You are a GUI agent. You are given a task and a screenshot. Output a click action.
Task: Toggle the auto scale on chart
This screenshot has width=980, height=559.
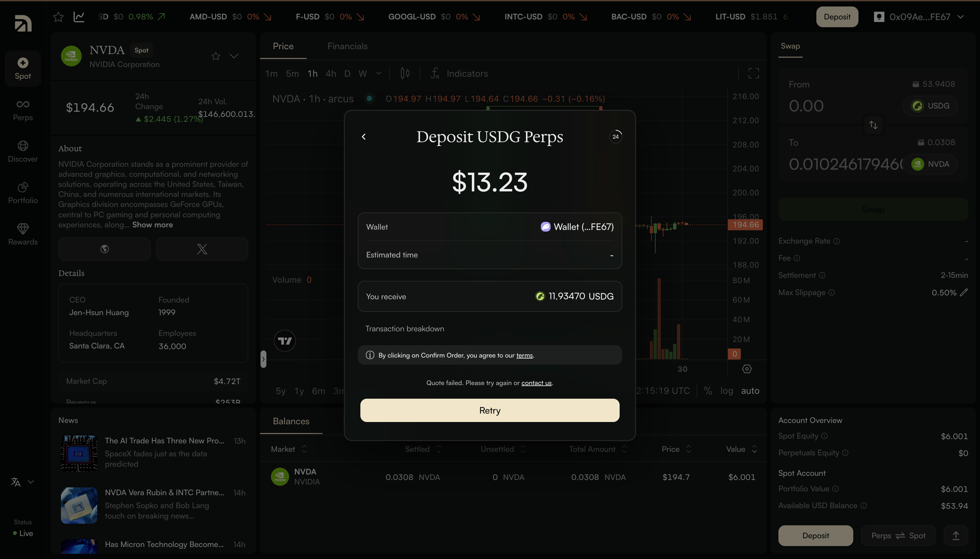[750, 391]
